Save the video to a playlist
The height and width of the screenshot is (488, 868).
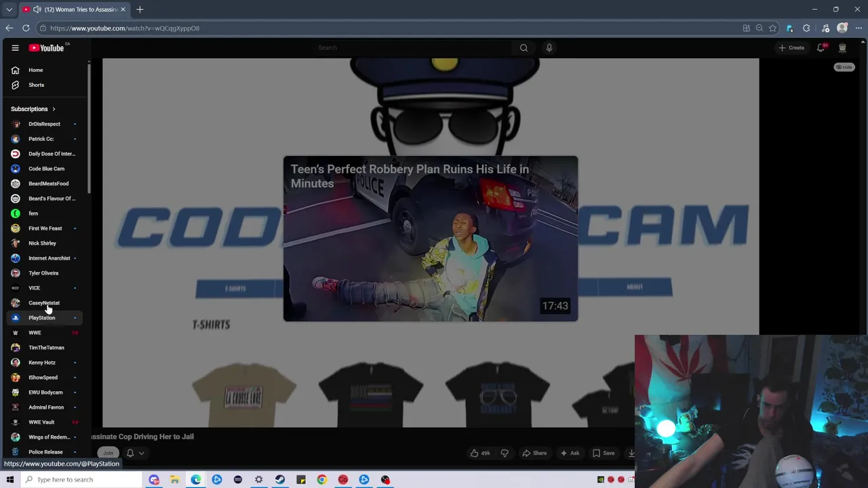pyautogui.click(x=604, y=453)
